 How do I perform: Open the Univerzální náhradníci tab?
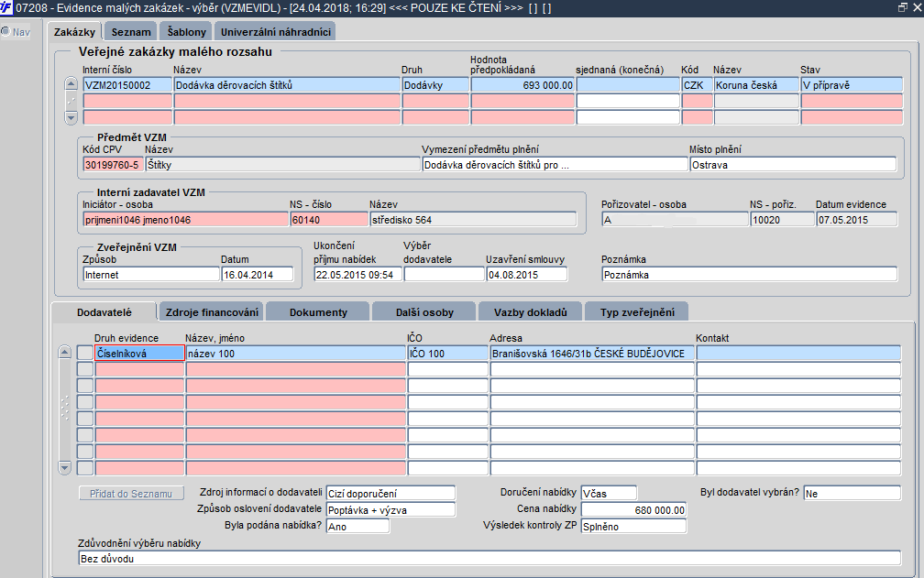pyautogui.click(x=276, y=32)
